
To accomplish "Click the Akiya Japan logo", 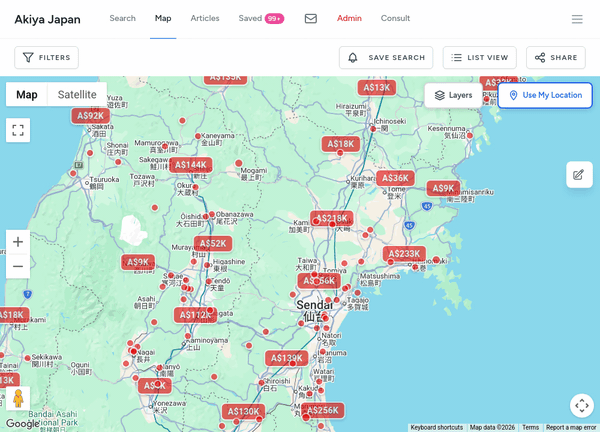I will (47, 19).
